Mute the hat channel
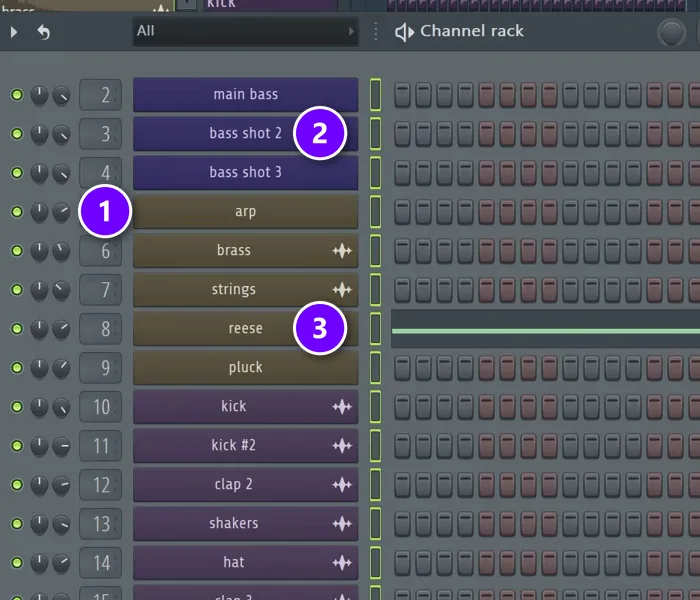Image resolution: width=700 pixels, height=600 pixels. pyautogui.click(x=17, y=562)
